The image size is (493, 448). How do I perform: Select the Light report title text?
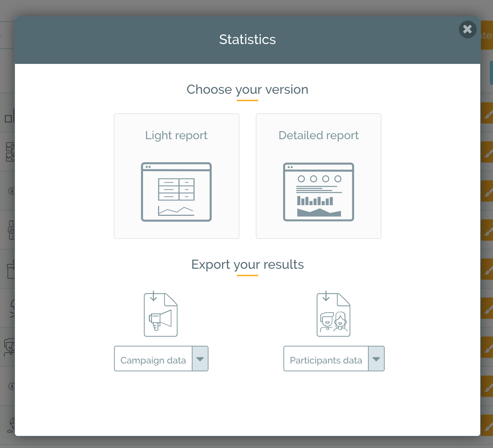[x=176, y=135]
